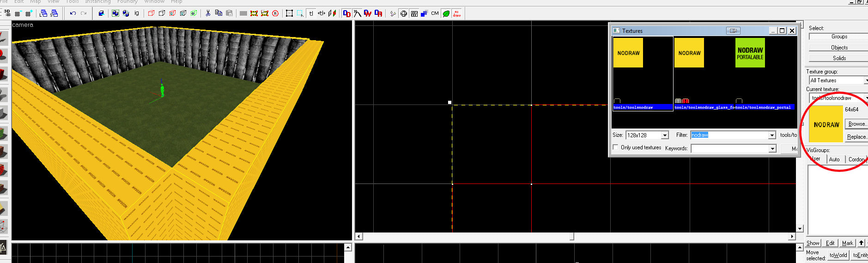Select the NODRAW PORTALABLE texture thumbnail
Viewport: 868px width, 263px height.
point(750,53)
